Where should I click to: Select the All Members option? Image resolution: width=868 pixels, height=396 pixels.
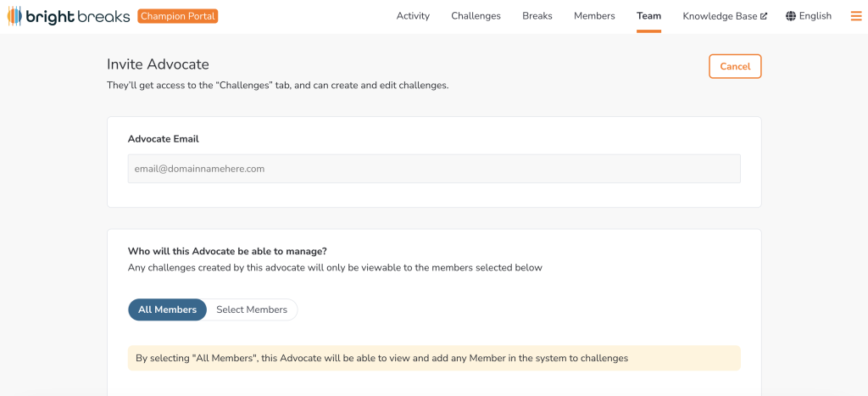coord(167,310)
